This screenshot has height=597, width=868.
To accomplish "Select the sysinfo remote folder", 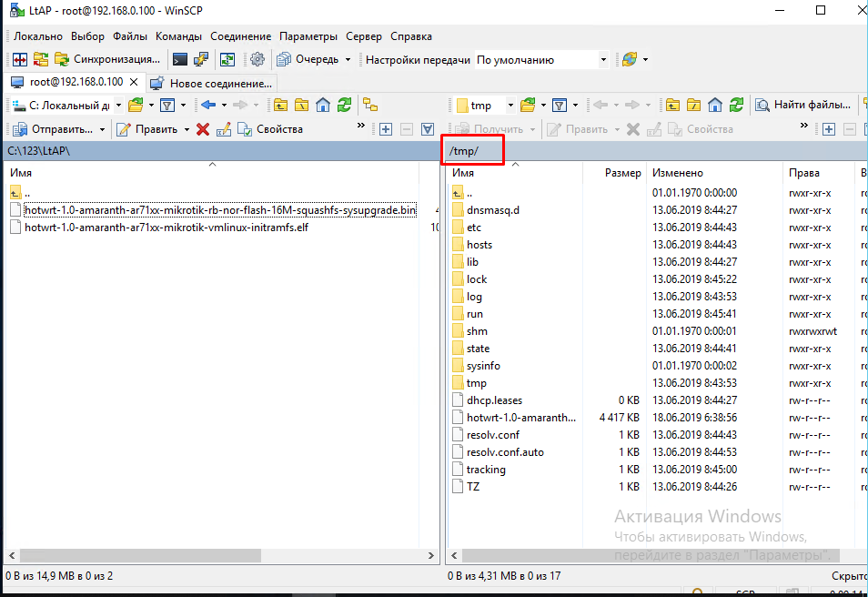I will (x=483, y=366).
